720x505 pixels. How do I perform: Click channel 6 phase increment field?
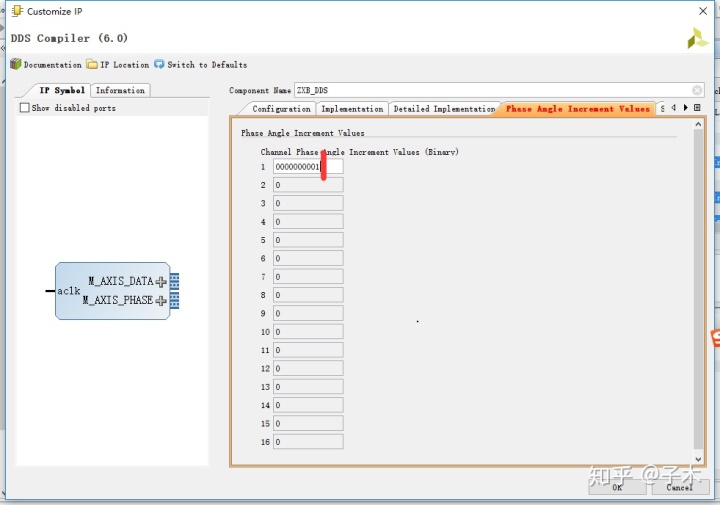coord(308,258)
